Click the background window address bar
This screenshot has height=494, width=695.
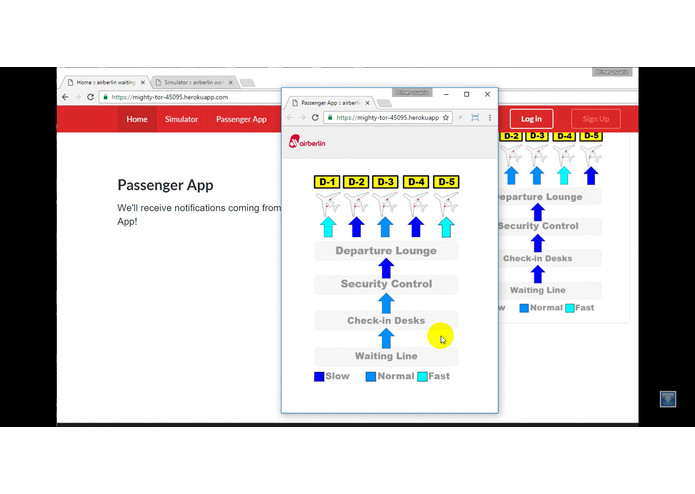pyautogui.click(x=191, y=97)
